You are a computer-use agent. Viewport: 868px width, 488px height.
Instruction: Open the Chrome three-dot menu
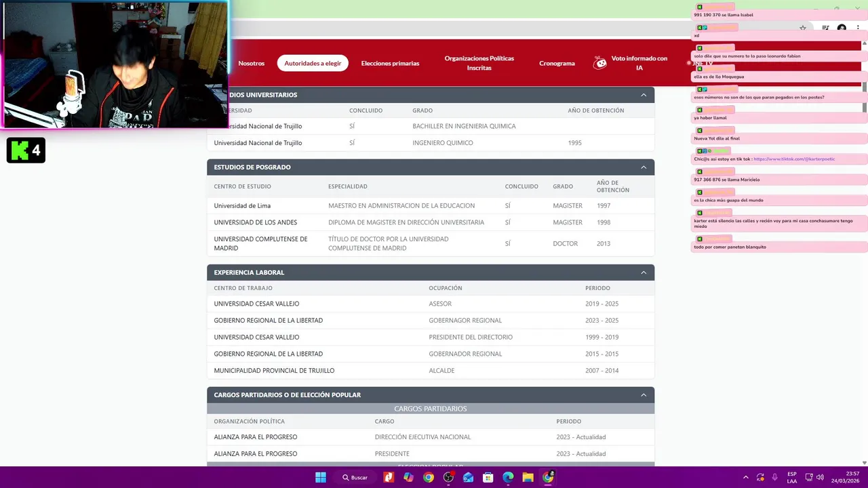859,28
